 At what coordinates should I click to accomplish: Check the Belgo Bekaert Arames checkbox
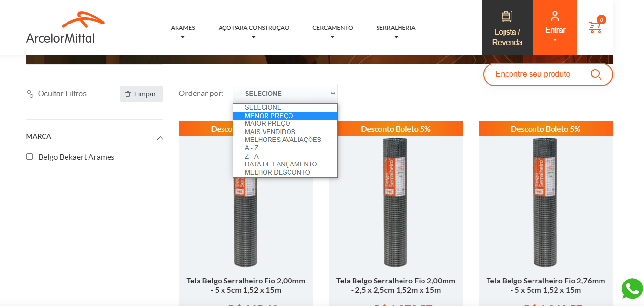pos(29,157)
